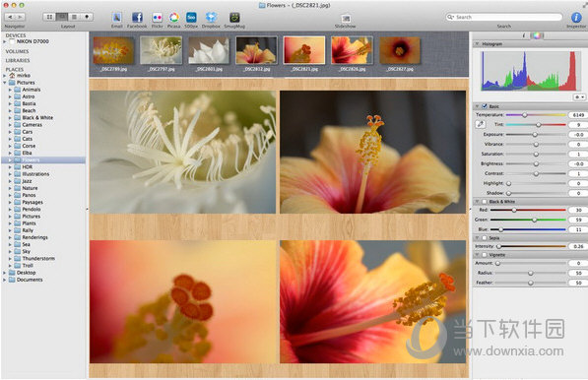Collapse the Histogram section
This screenshot has width=588, height=380.
(x=478, y=44)
